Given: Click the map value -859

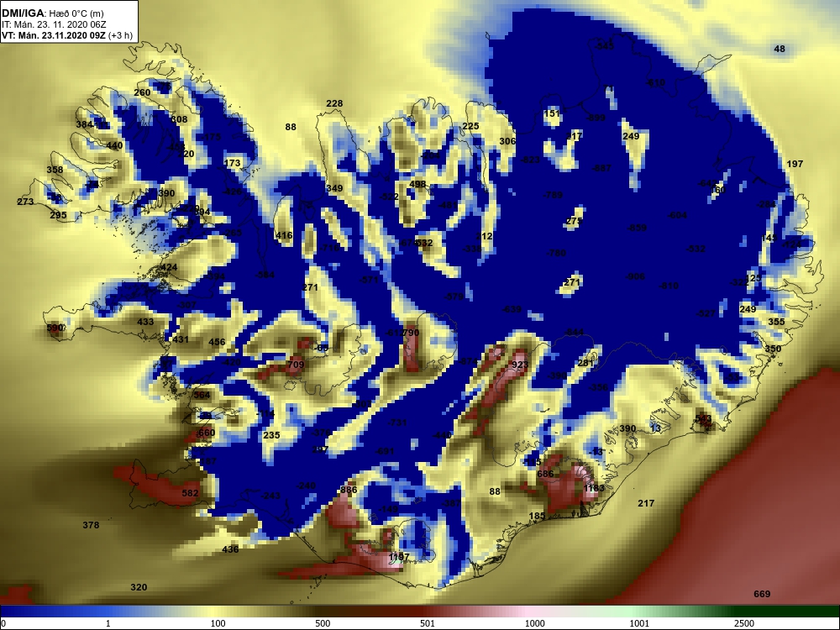Looking at the screenshot, I should click(x=637, y=228).
